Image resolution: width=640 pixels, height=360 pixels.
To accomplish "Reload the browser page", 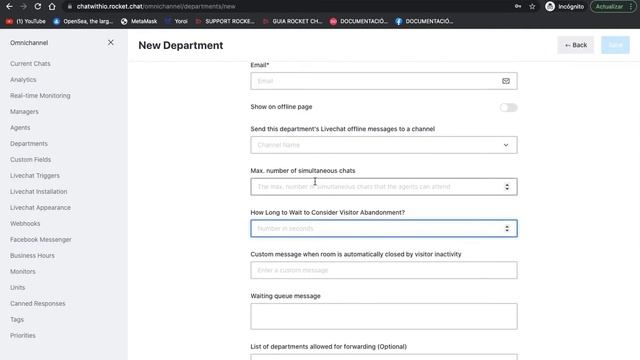I will [38, 7].
